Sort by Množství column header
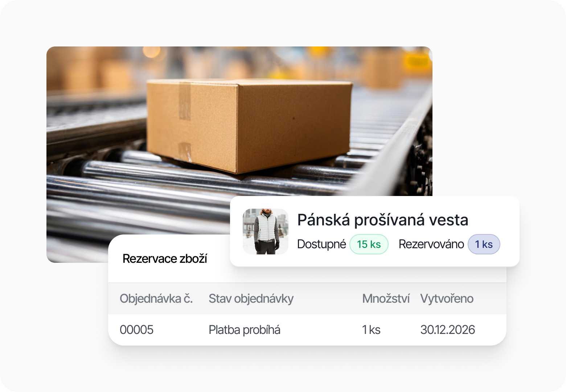Screen dimensions: 566x392 (386, 299)
